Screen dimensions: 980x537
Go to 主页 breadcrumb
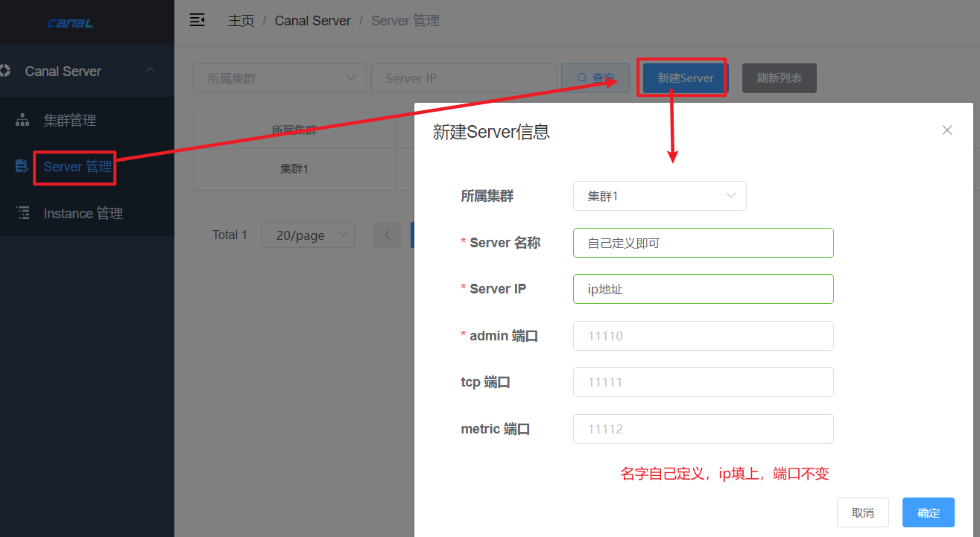pyautogui.click(x=241, y=21)
